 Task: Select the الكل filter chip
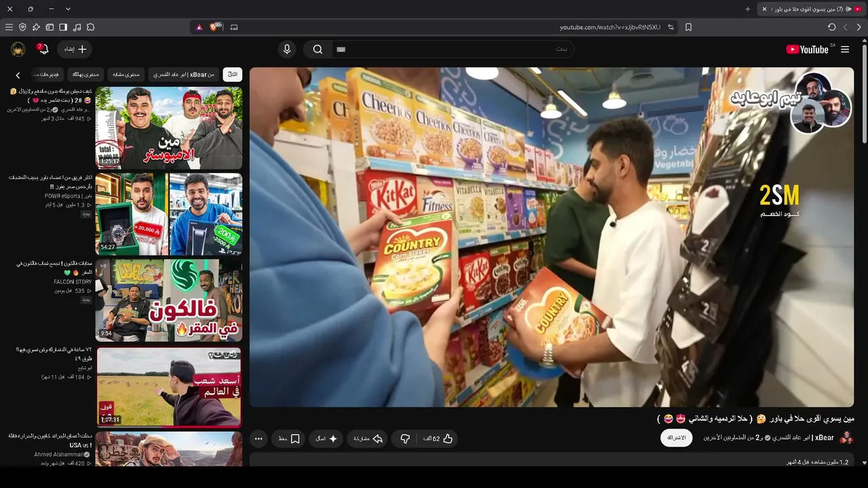pyautogui.click(x=233, y=75)
